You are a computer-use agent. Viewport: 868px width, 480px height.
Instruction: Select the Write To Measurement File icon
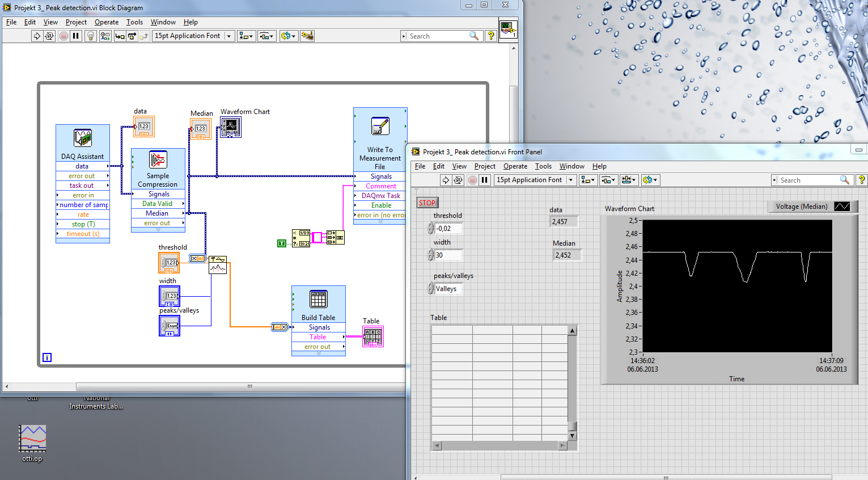(380, 126)
